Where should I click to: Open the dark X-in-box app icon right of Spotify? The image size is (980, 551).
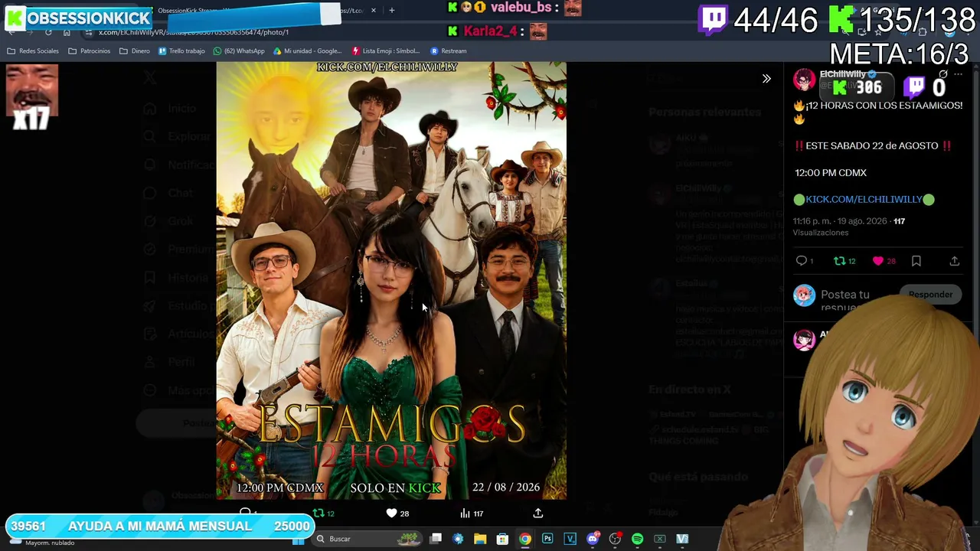[x=660, y=539]
